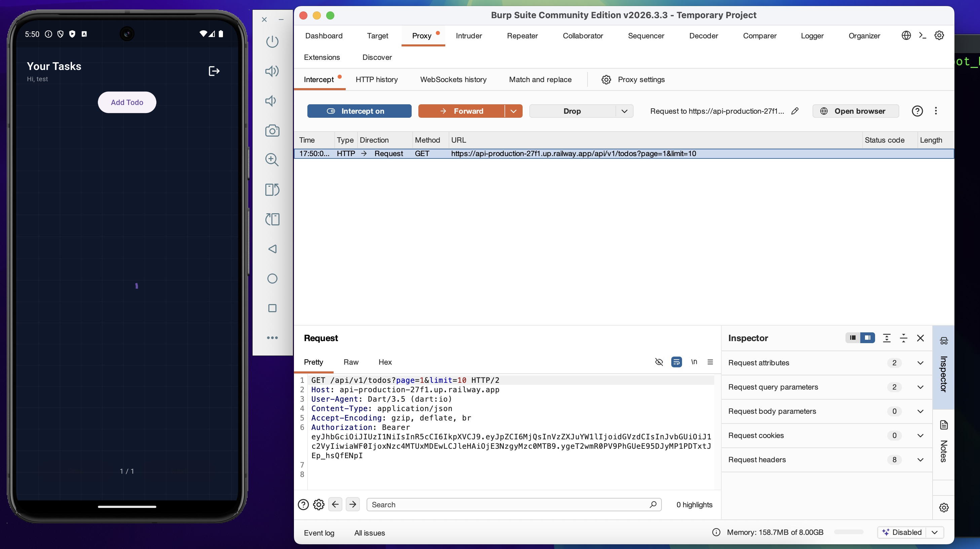The height and width of the screenshot is (549, 980).
Task: Click the emulator volume down icon
Action: [271, 101]
